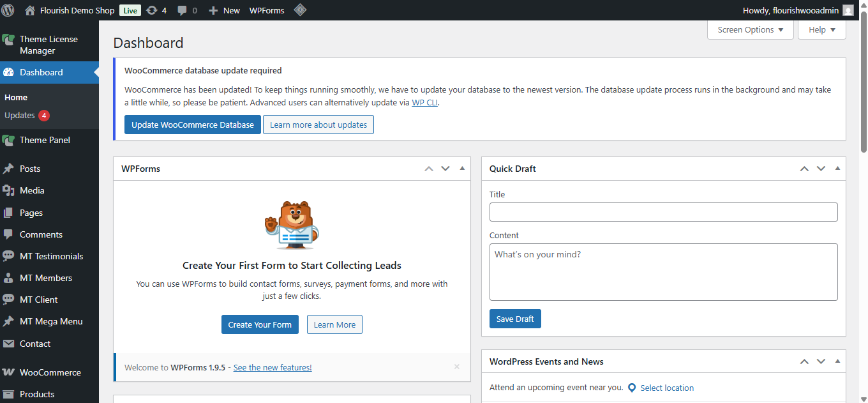
Task: Collapse the Quick Draft widget
Action: pos(837,169)
